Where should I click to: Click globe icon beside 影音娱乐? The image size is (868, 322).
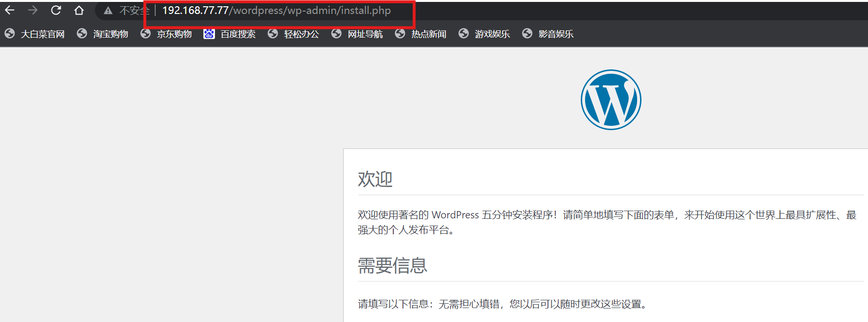click(x=527, y=33)
